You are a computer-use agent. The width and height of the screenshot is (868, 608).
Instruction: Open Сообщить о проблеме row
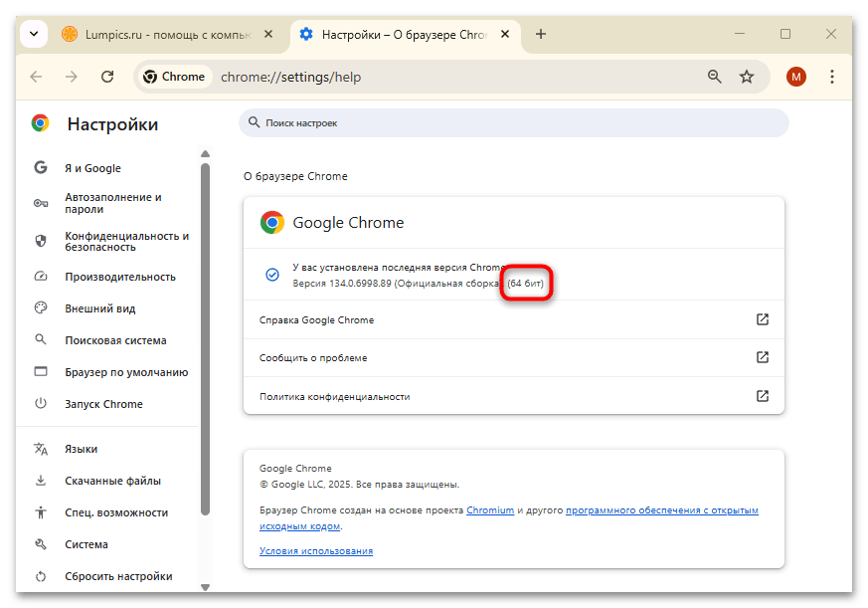coord(514,358)
